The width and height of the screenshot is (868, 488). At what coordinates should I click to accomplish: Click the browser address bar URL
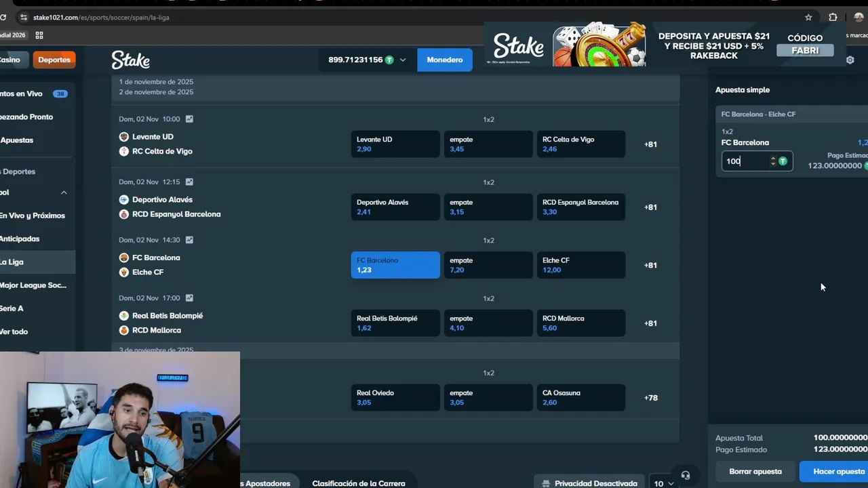click(x=102, y=17)
